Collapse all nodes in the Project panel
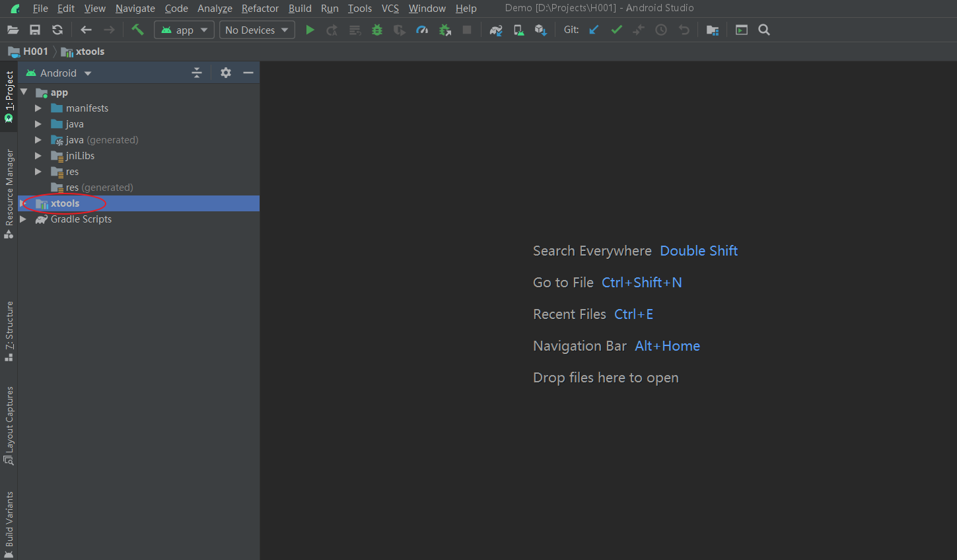The image size is (957, 560). click(x=197, y=73)
